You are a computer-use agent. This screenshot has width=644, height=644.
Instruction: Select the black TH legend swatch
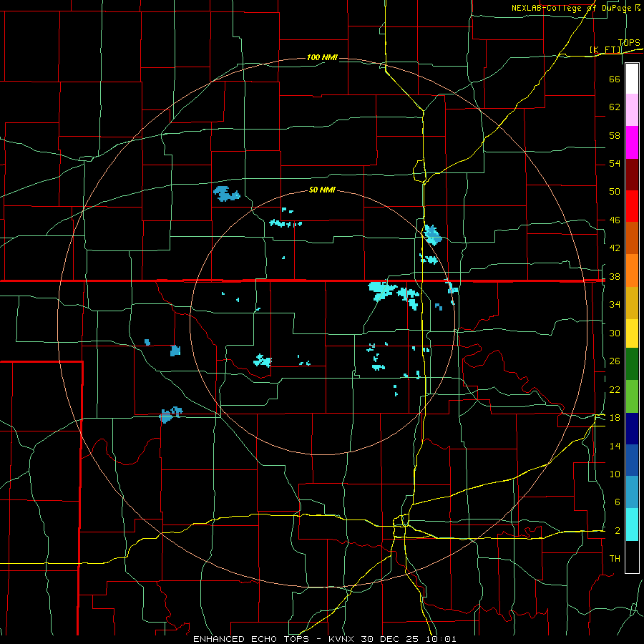click(632, 557)
